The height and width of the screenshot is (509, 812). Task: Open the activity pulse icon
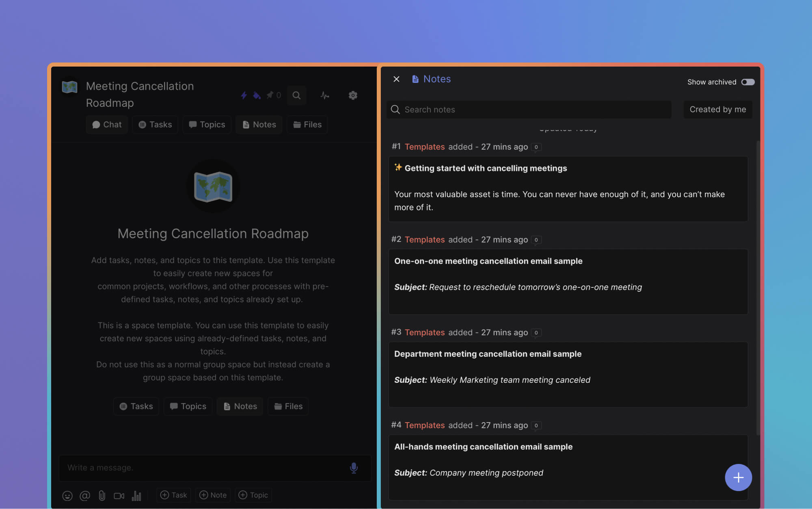tap(325, 95)
